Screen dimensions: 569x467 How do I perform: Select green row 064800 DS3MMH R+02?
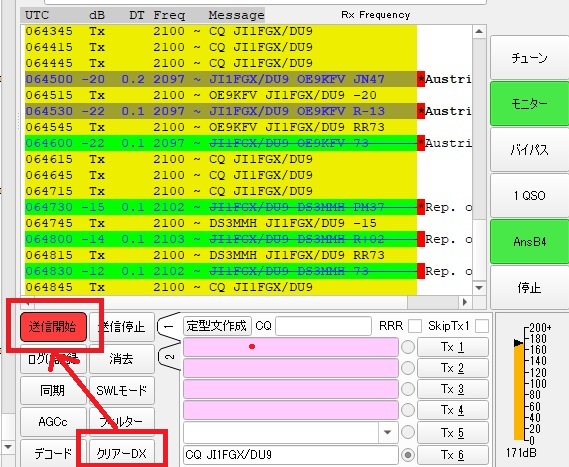[221, 239]
